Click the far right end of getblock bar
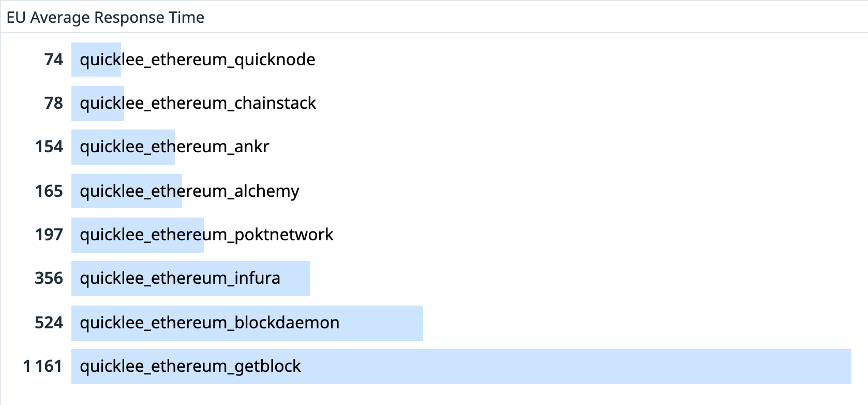Screen dimensions: 868x405 pos(847,367)
